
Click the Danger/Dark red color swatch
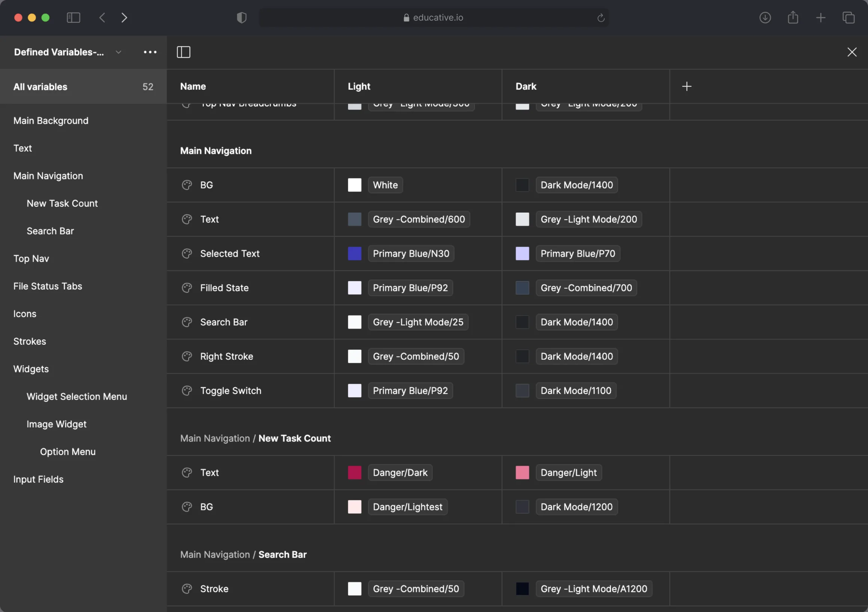[354, 473]
